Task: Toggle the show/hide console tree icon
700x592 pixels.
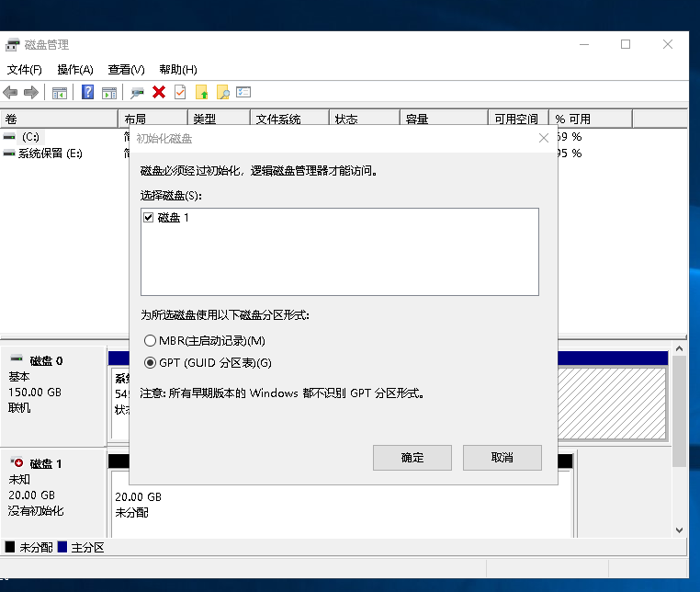Action: coord(60,92)
